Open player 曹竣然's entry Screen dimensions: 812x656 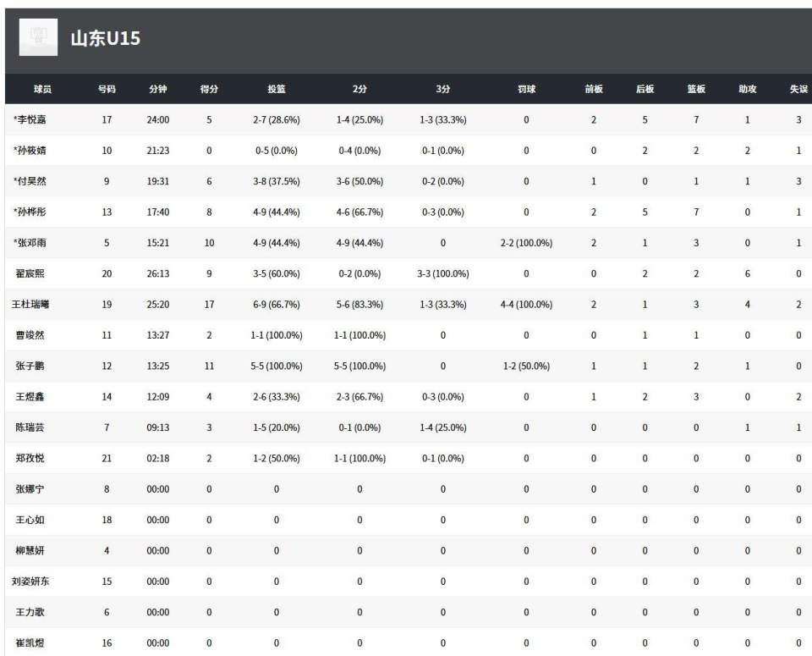coord(29,334)
